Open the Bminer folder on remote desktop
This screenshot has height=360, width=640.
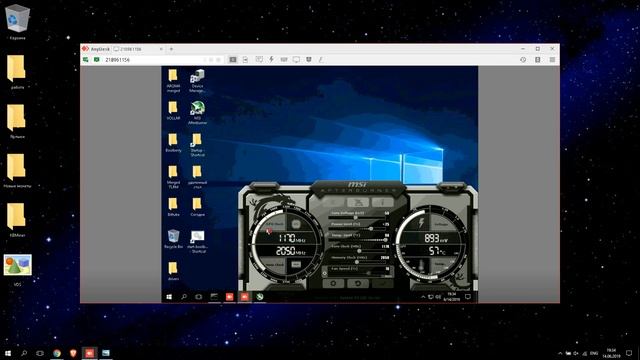173,142
